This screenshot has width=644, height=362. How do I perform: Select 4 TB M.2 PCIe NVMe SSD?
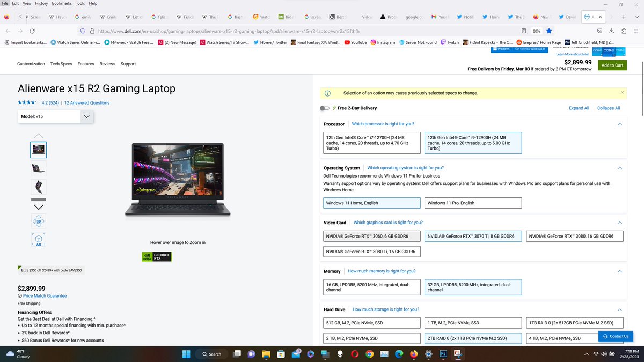(574, 338)
